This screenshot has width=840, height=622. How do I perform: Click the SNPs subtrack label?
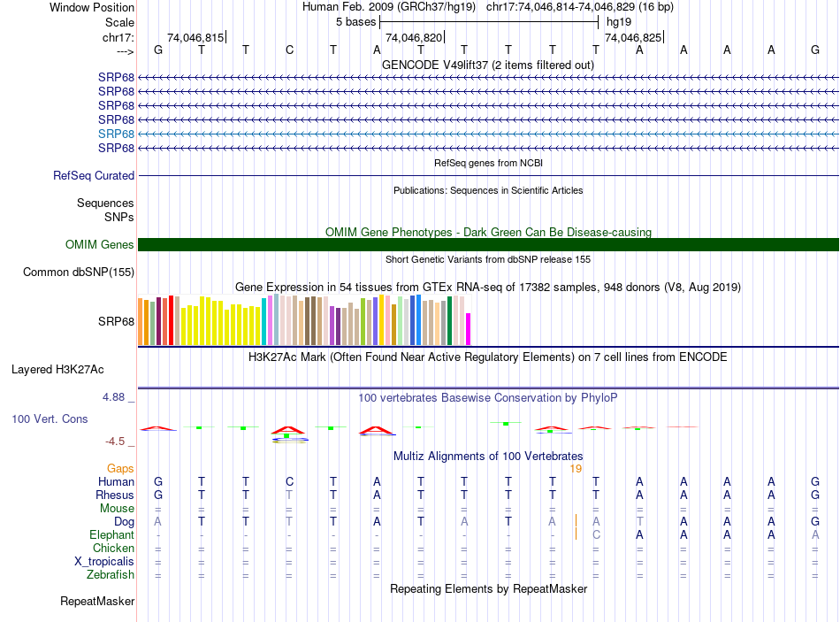point(119,217)
